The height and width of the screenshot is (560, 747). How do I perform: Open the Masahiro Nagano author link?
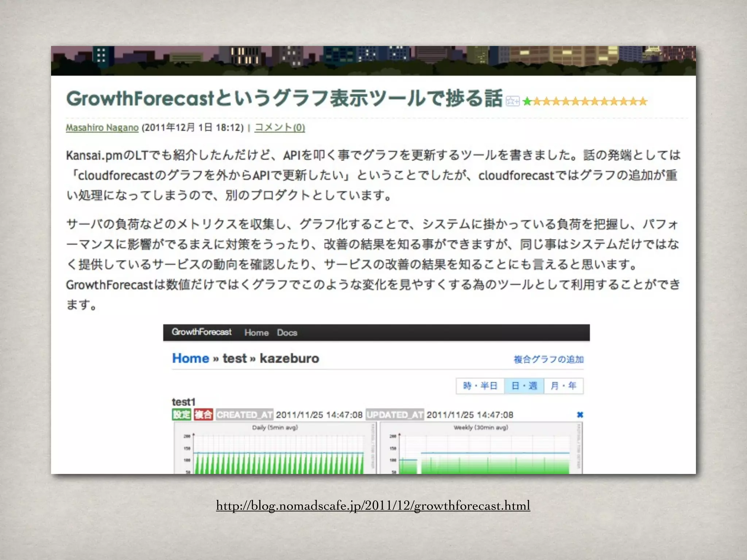(102, 128)
